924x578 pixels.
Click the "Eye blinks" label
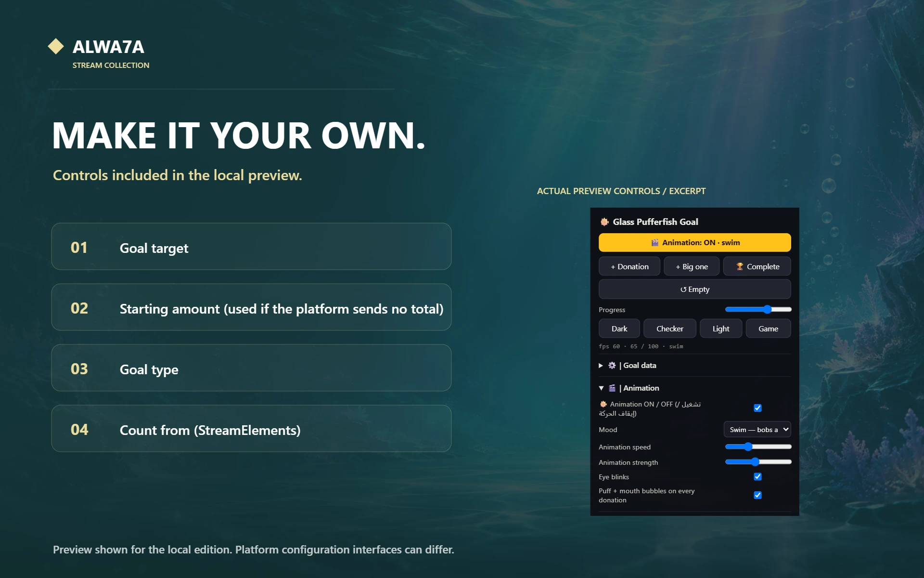coord(614,477)
